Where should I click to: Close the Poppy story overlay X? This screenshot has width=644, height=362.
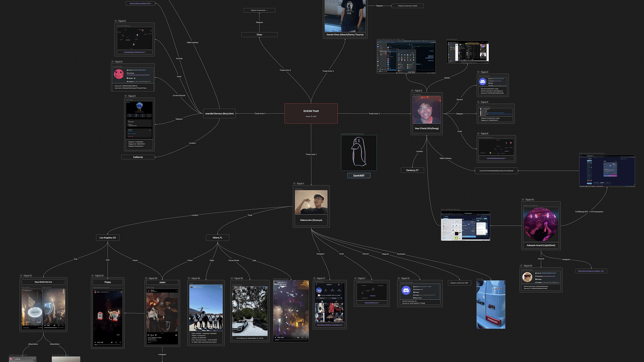pyautogui.click(x=121, y=292)
